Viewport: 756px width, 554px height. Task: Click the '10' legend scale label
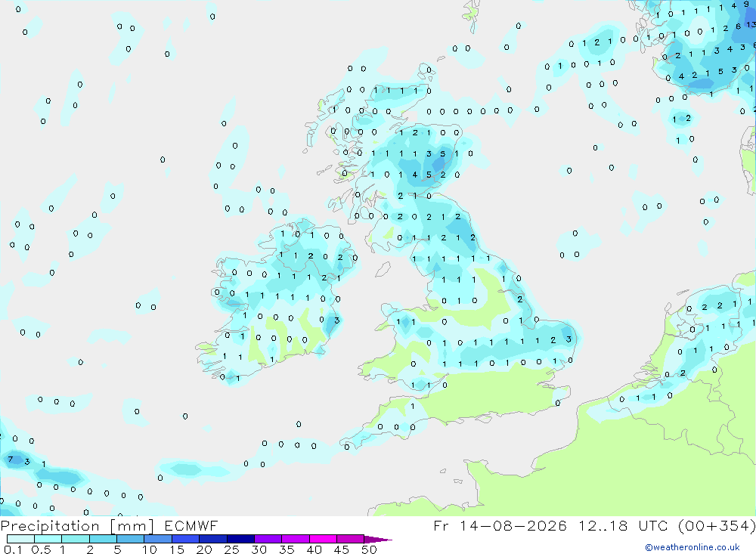coord(150,549)
